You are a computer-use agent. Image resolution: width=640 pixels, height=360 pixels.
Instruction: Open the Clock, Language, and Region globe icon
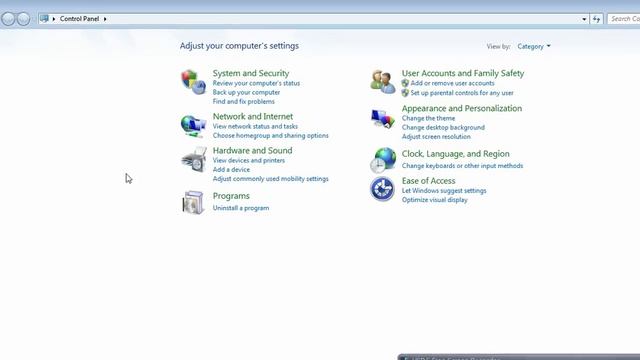click(383, 160)
